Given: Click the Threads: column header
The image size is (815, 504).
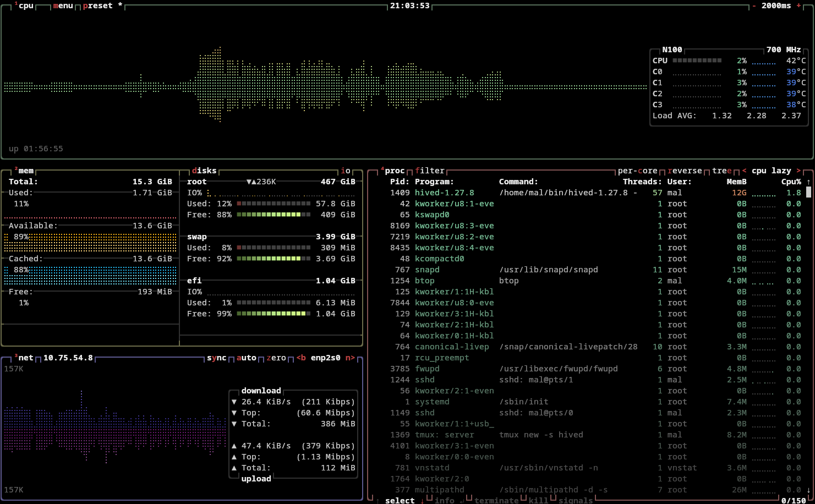Looking at the screenshot, I should 643,182.
